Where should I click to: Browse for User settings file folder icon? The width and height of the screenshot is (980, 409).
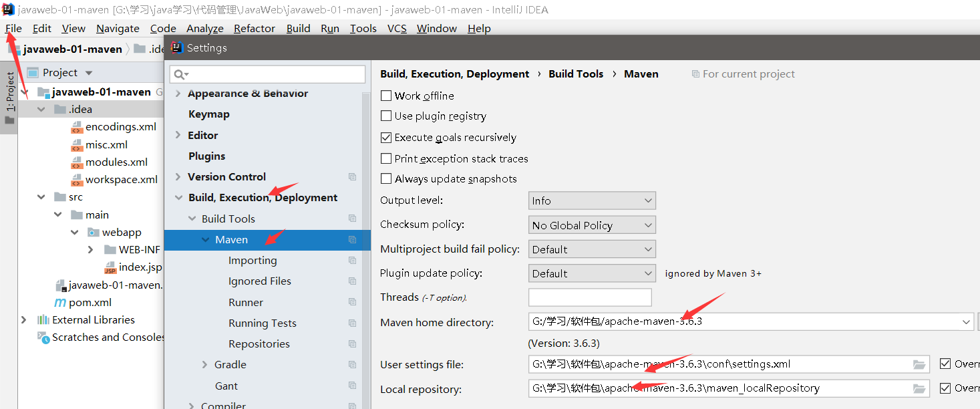(920, 364)
